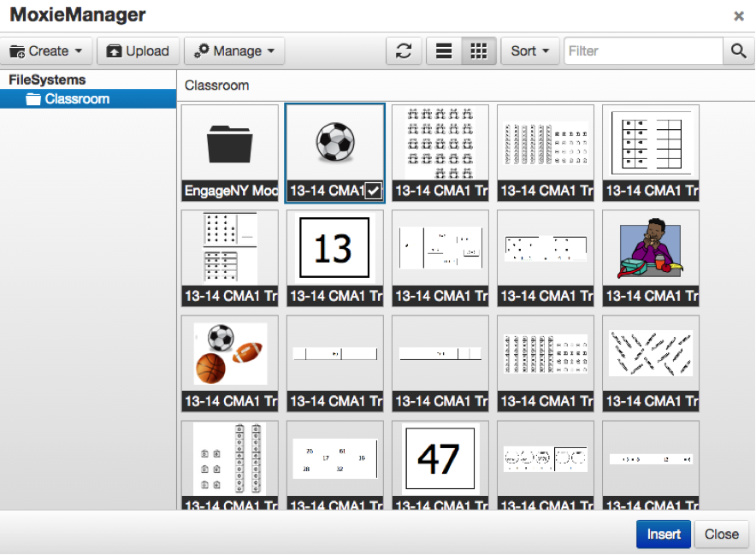
Task: Click the Insert button
Action: coord(663,534)
